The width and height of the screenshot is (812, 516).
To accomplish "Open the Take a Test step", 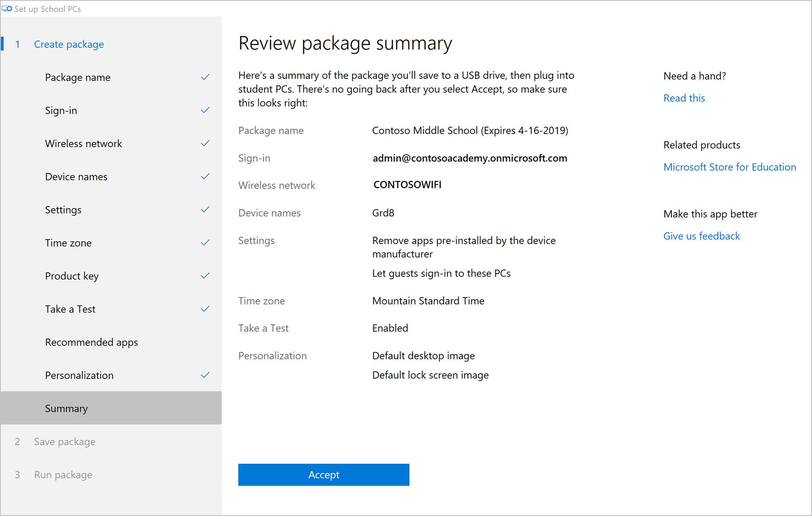I will tap(70, 309).
